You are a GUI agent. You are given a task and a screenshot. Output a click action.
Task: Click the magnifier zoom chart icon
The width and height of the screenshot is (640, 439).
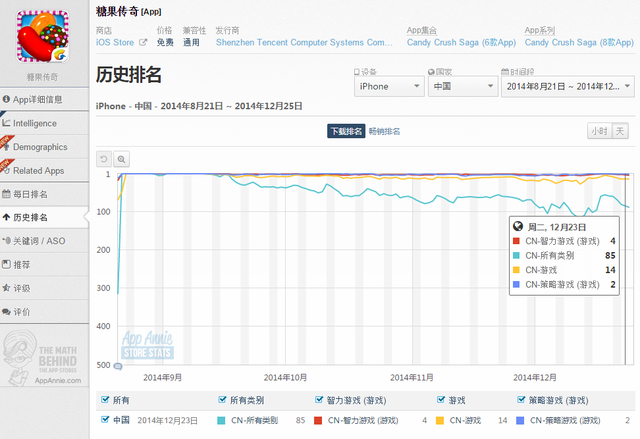coord(121,159)
